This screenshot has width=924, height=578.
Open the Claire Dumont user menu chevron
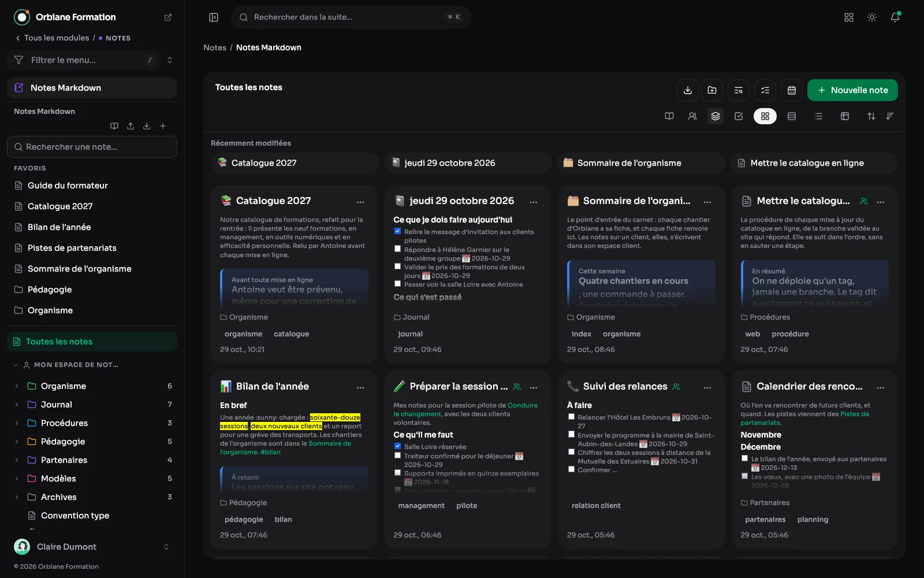[166, 547]
